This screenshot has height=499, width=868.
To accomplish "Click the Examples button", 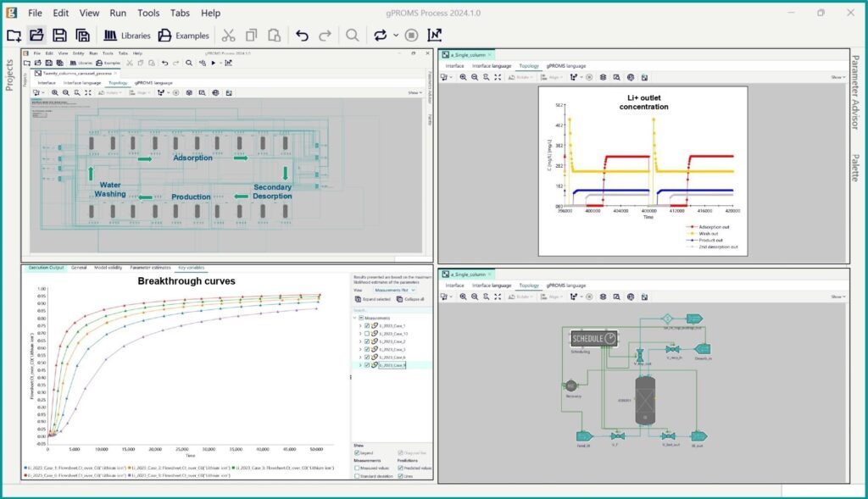I will point(184,35).
